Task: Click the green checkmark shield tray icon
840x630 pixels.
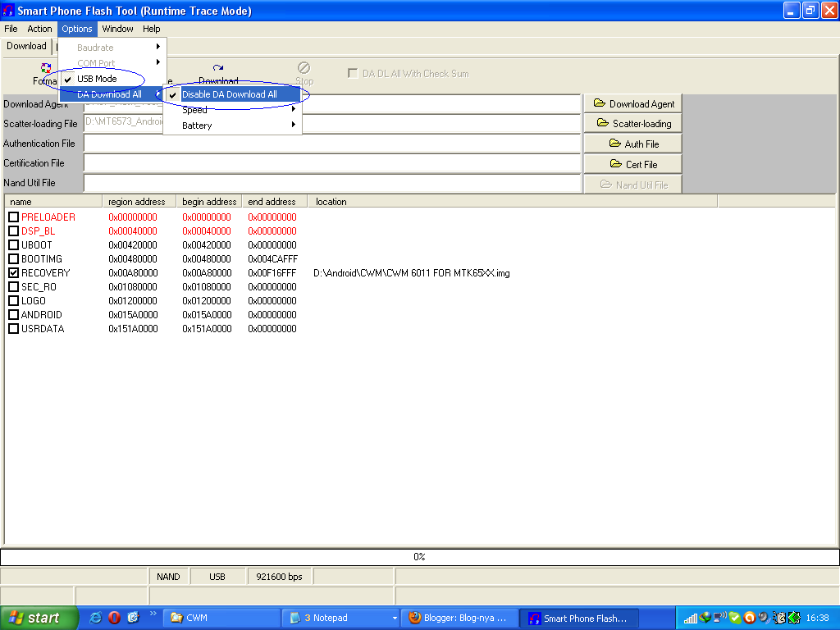Action: [734, 618]
